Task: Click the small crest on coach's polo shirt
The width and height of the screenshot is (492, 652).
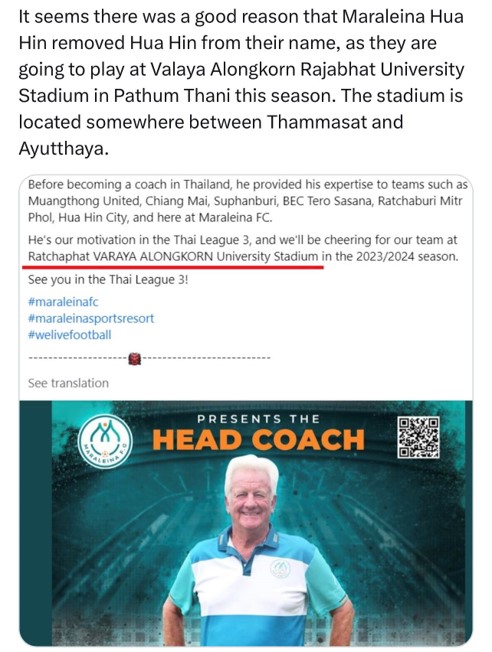Action: coord(280,569)
